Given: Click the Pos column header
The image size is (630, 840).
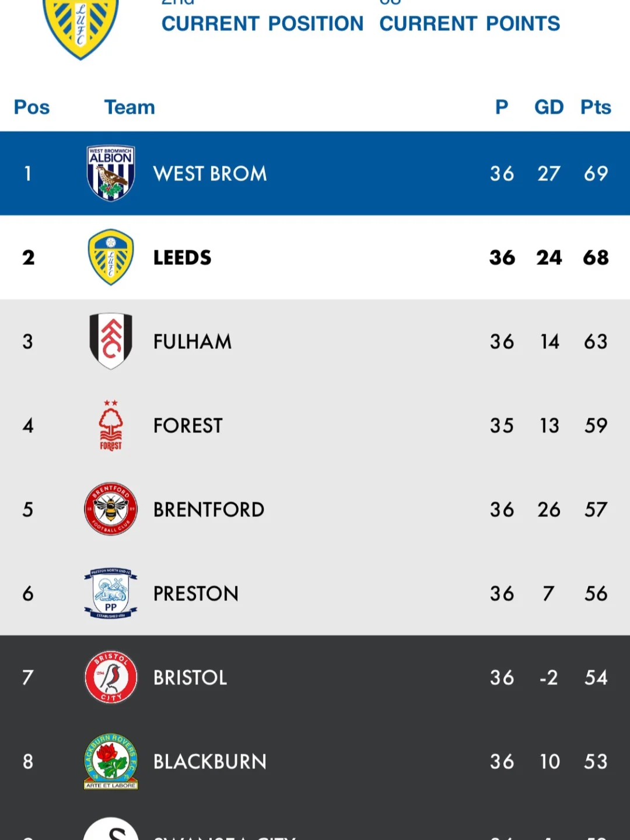Looking at the screenshot, I should pos(32,107).
